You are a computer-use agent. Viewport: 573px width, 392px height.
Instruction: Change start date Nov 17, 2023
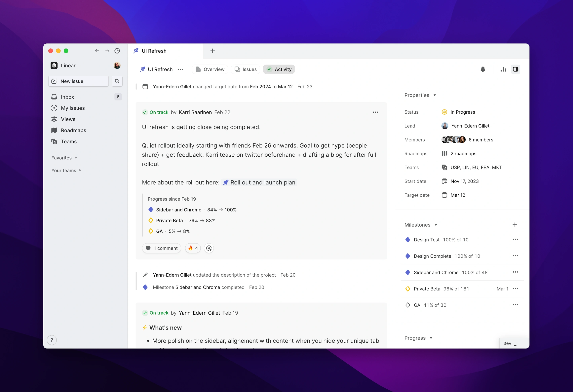(460, 181)
